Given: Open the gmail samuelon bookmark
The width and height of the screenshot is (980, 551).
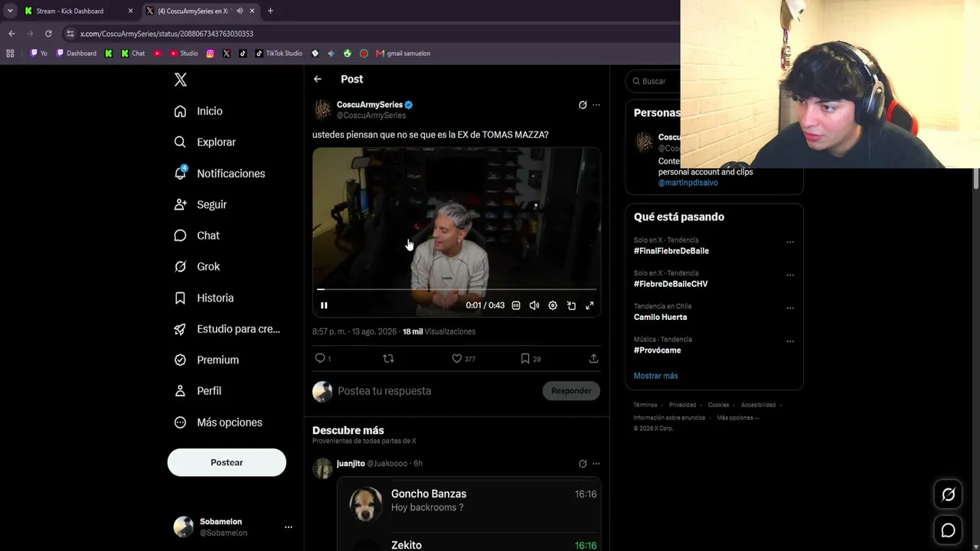Looking at the screenshot, I should pos(403,54).
